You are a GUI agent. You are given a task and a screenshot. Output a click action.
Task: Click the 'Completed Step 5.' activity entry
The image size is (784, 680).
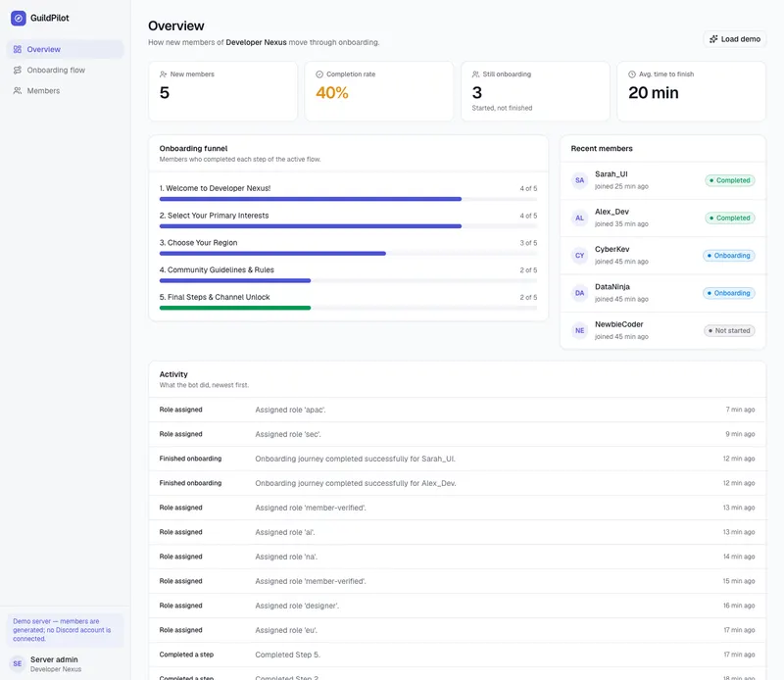457,655
